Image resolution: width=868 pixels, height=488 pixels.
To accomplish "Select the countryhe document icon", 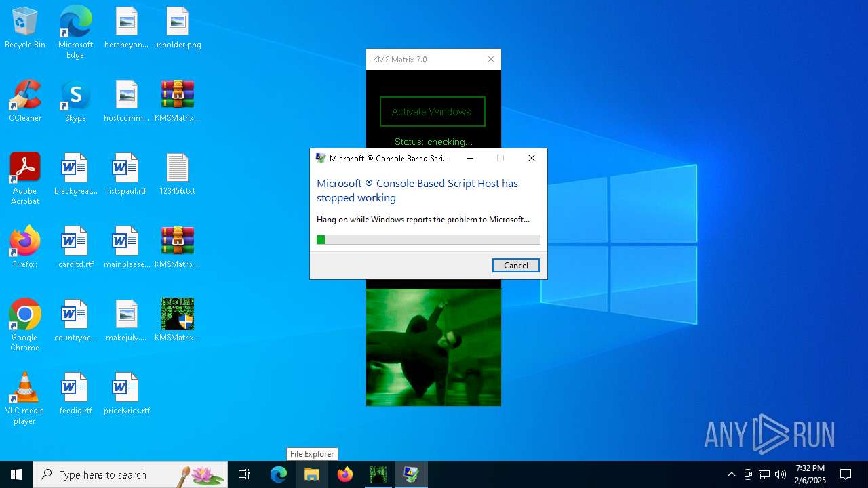I will [75, 321].
